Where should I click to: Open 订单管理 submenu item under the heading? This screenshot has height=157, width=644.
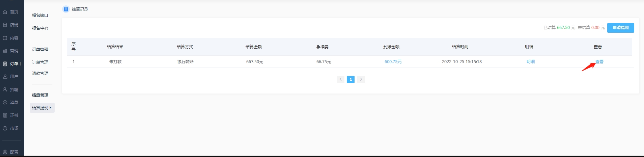tap(40, 62)
